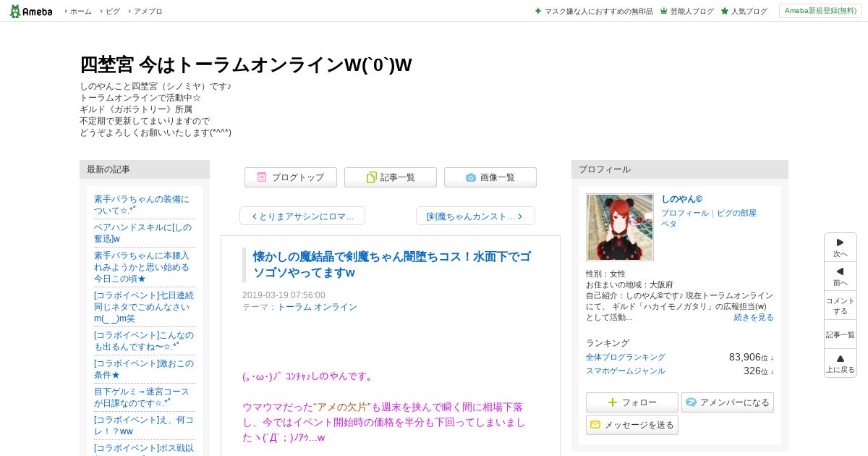The width and height of the screenshot is (868, 456).
Task: Click ranking value 326位
Action: point(758,371)
